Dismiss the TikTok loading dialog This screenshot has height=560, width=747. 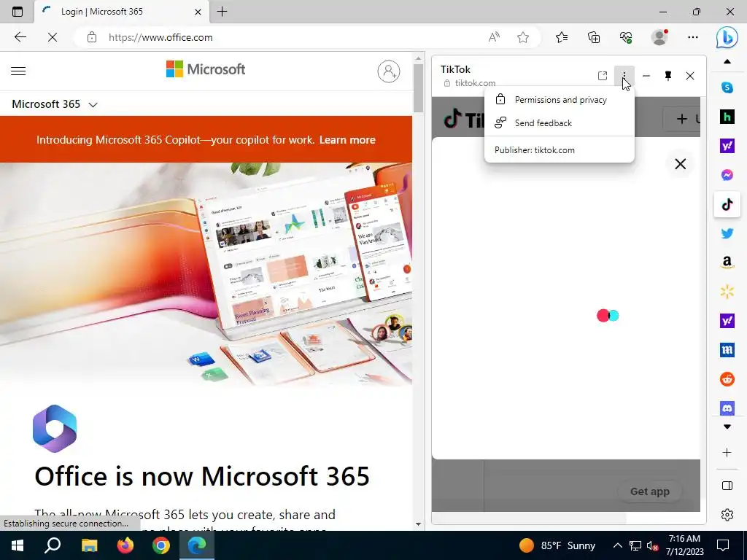(x=681, y=164)
